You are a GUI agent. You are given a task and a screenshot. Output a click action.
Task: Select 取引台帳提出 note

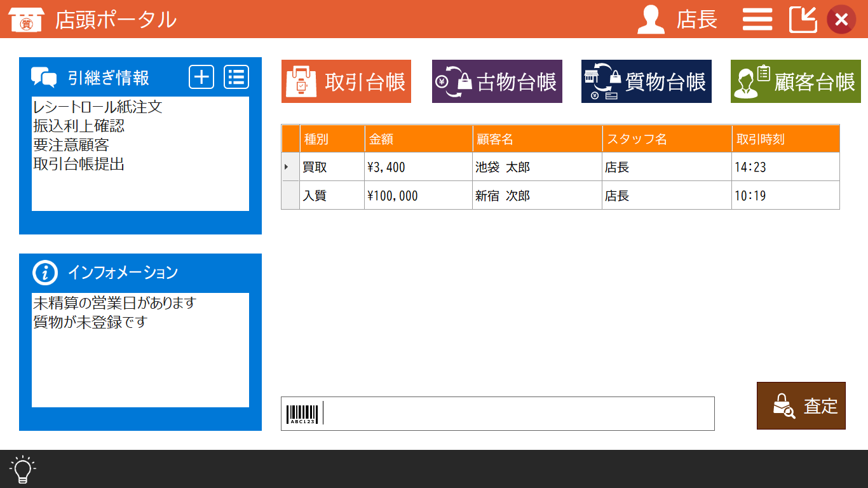pos(79,164)
